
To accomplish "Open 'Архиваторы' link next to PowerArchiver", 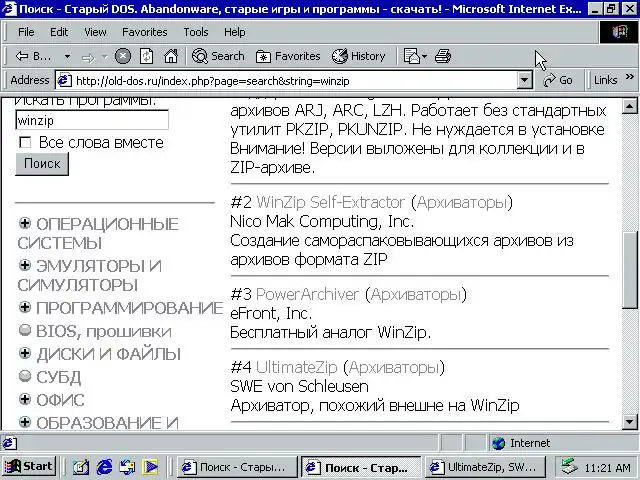I will pos(416,294).
